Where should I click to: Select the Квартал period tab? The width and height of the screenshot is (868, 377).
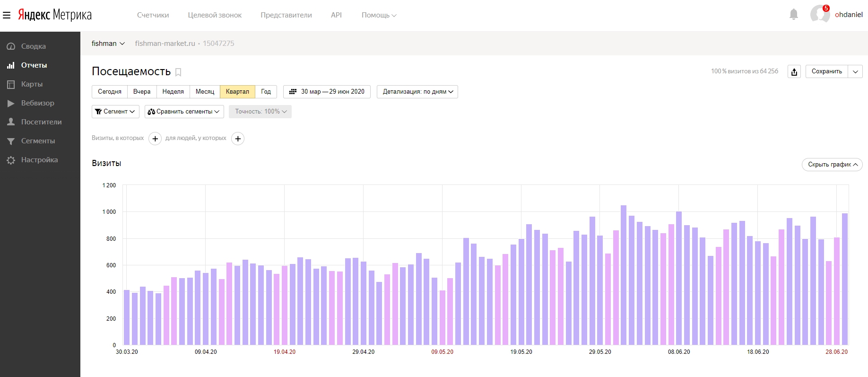coord(237,92)
